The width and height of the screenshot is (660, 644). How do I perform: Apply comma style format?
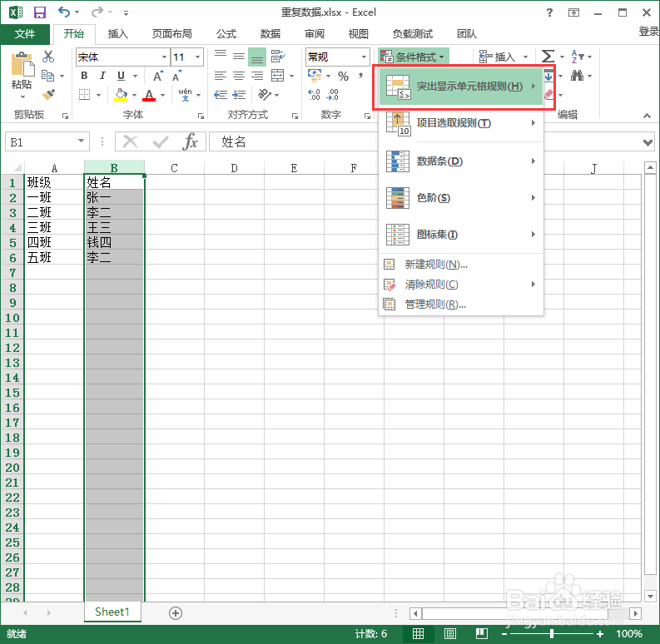click(x=360, y=76)
